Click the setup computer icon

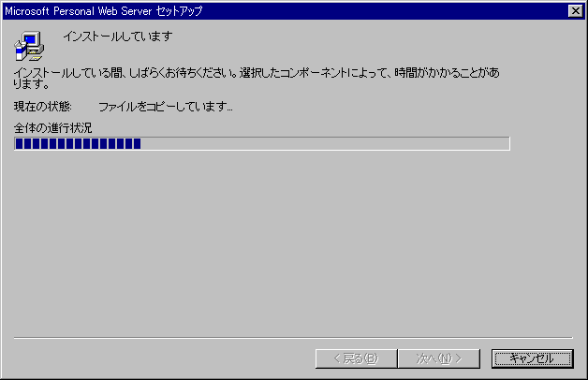29,46
